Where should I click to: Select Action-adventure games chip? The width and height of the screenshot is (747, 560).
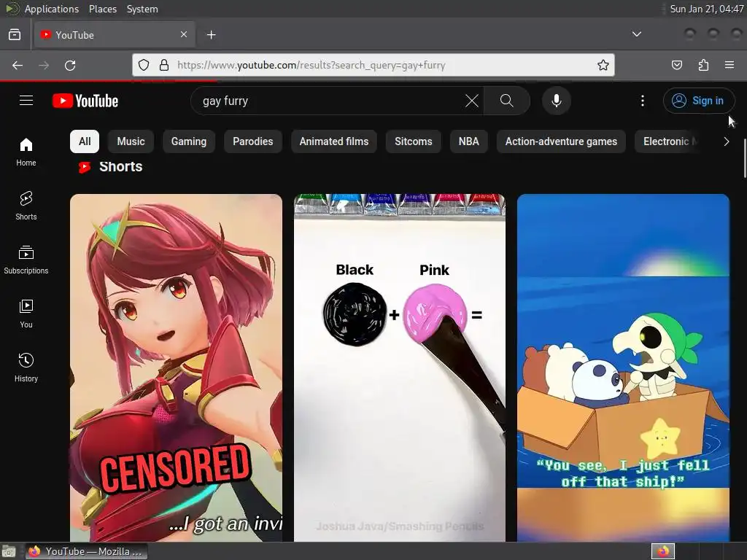(561, 141)
